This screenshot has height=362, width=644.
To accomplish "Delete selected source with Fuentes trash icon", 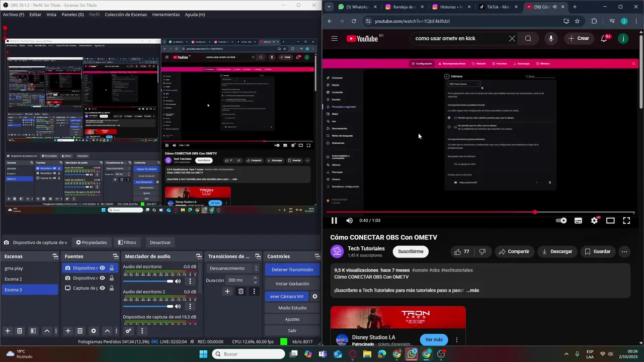I will [80, 331].
